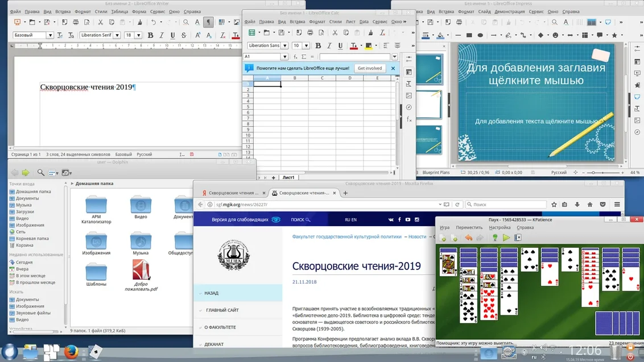Click 'НАЗАД' in the website sidebar
Image resolution: width=644 pixels, height=362 pixels.
coord(212,293)
